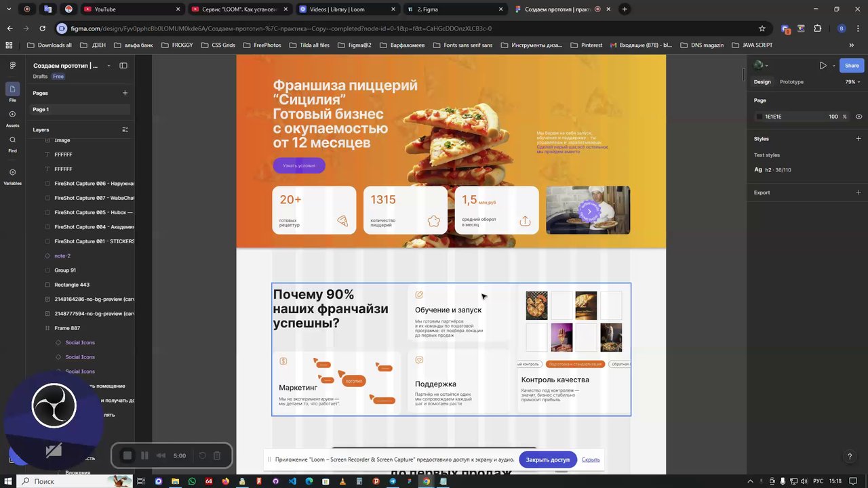Open the Chrome tab search dropdown
868x488 pixels.
[x=9, y=9]
